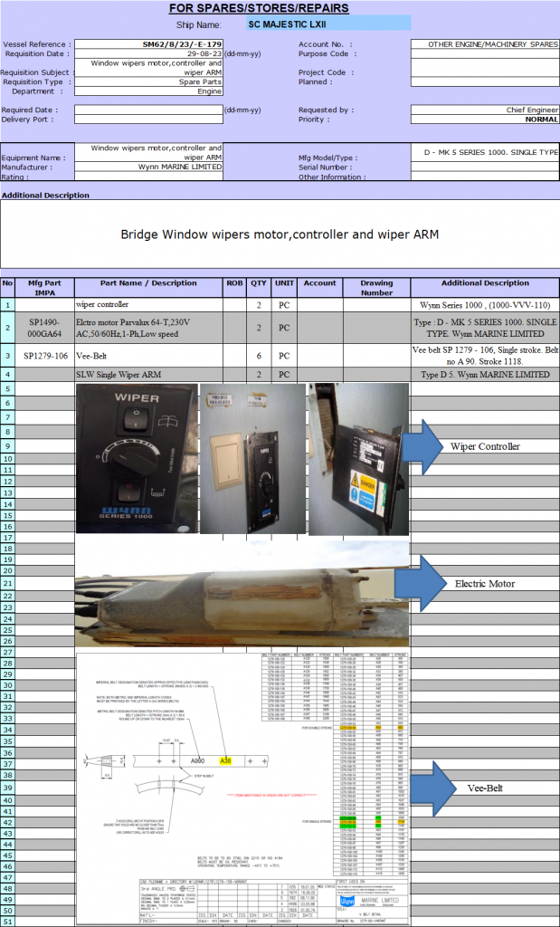Select the Requisition Type cell Spare Parts
560x927 pixels.
point(148,82)
